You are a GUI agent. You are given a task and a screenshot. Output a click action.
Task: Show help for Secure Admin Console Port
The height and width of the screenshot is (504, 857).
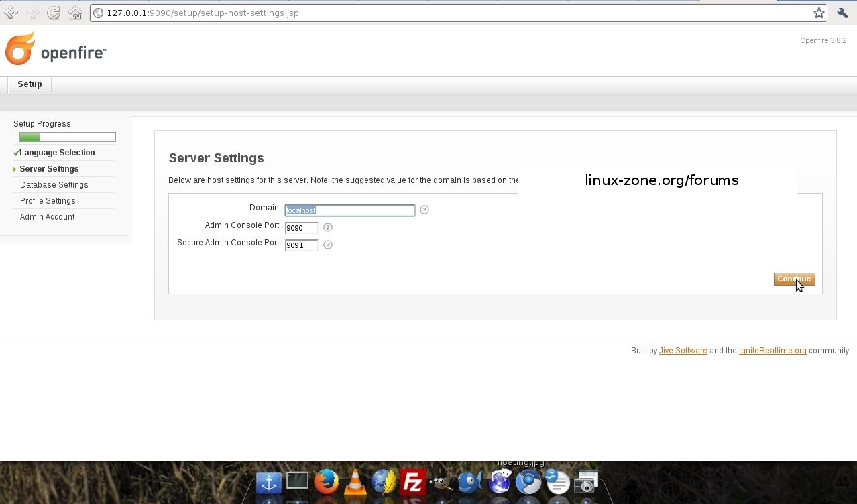328,245
